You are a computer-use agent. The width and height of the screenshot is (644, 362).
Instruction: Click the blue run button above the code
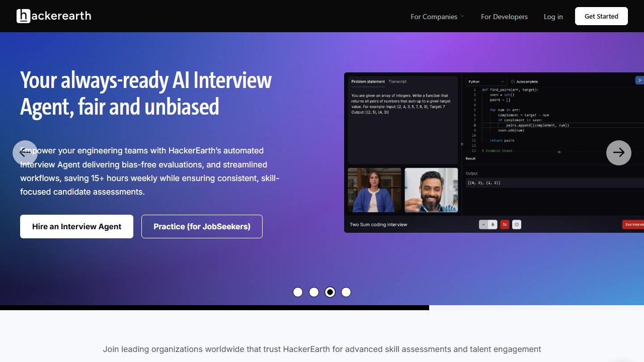639,80
